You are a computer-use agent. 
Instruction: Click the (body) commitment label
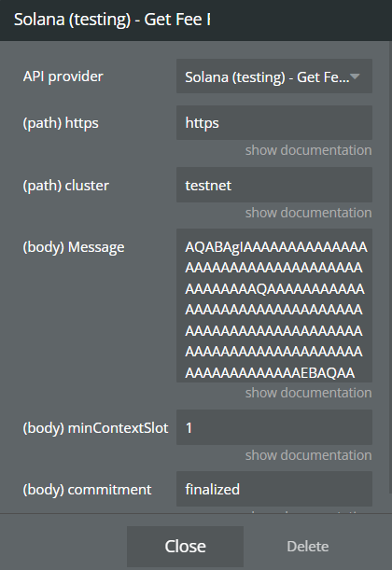pos(88,490)
